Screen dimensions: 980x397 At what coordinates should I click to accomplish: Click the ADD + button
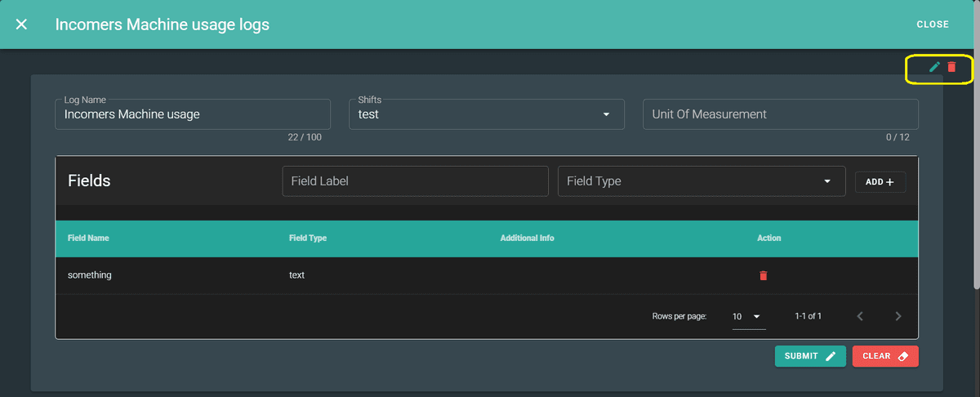[880, 181]
